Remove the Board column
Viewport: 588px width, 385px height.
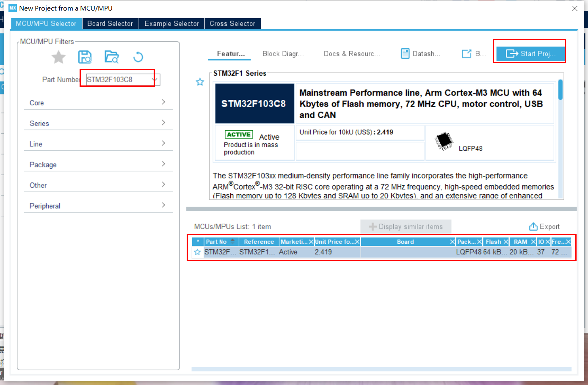(453, 242)
